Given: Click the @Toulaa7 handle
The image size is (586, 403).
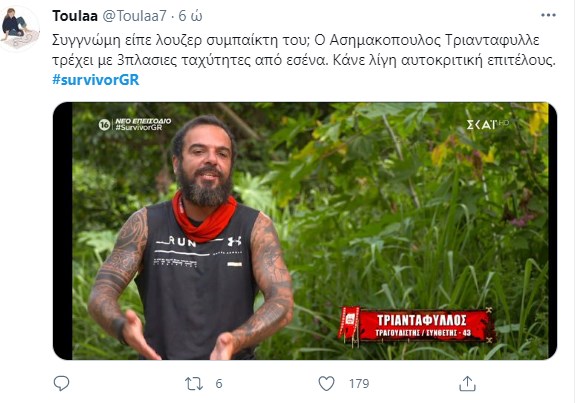Looking at the screenshot, I should pos(134,16).
